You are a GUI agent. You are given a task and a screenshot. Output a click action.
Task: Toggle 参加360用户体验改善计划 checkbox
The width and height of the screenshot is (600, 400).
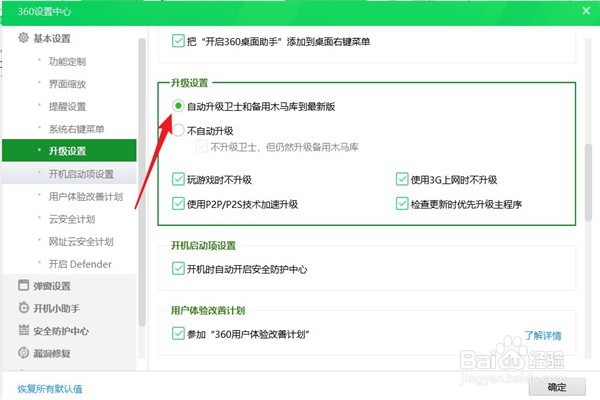[178, 334]
